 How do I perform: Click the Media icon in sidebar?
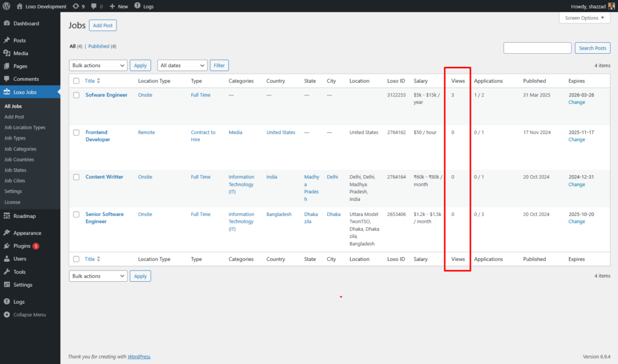tap(7, 53)
